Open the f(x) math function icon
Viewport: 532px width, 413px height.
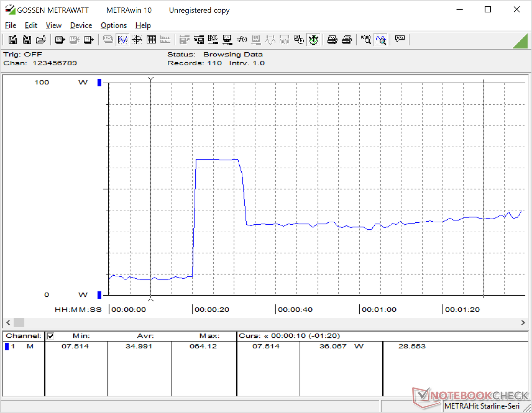242,40
